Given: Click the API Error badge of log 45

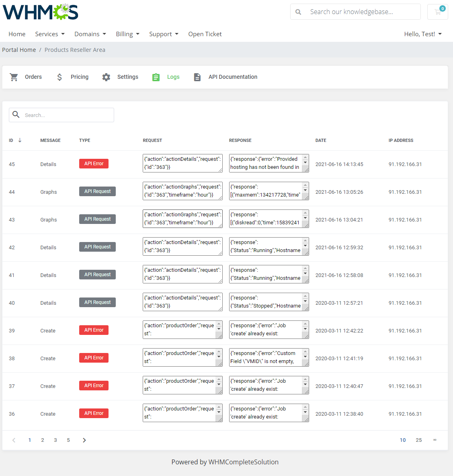Looking at the screenshot, I should 94,164.
